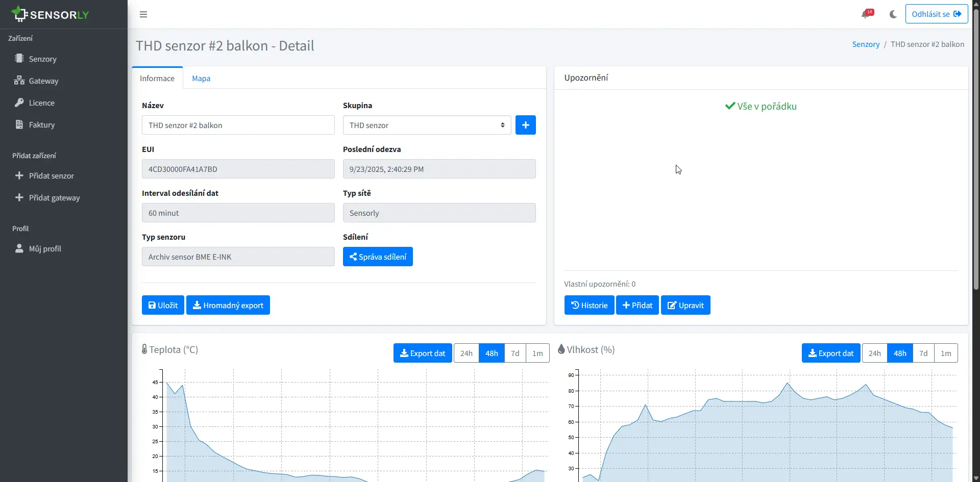The width and height of the screenshot is (980, 482).
Task: Select 1m range for Vlhkost chart
Action: point(946,353)
